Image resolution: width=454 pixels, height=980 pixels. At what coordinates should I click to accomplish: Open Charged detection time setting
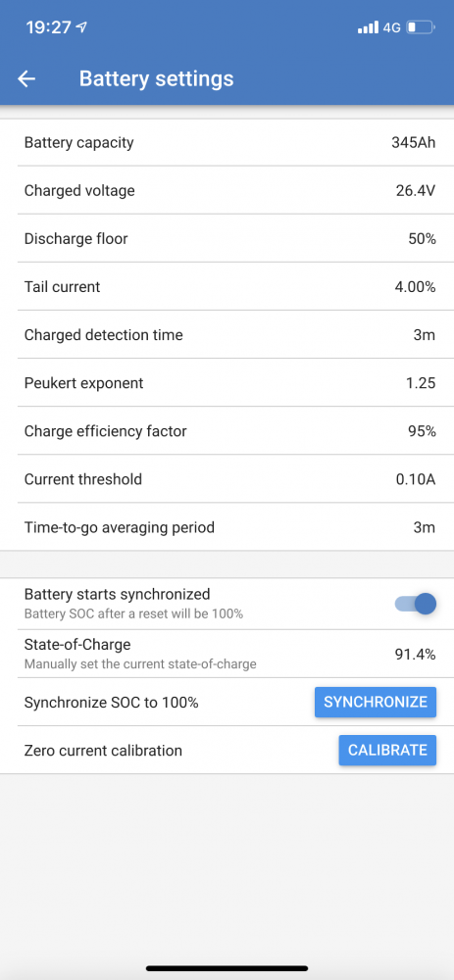point(227,335)
